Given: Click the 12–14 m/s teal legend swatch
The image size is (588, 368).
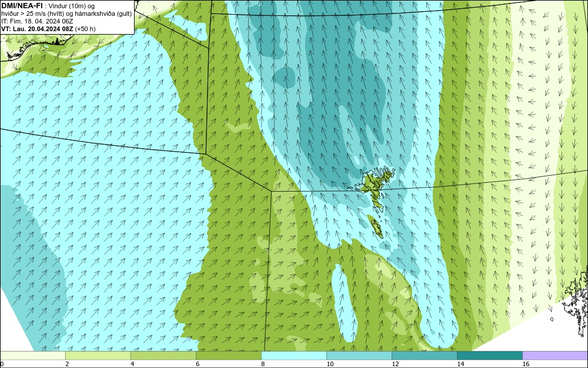Looking at the screenshot, I should (x=424, y=355).
